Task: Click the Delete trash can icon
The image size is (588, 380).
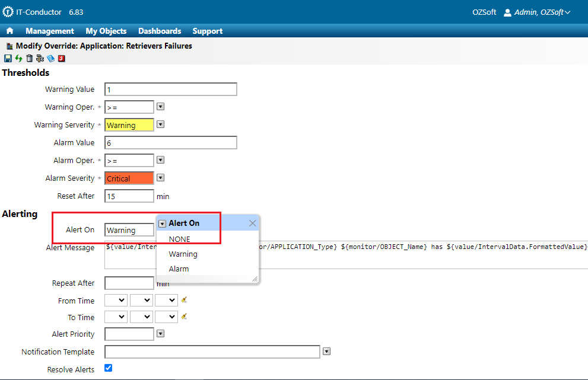Action: point(29,59)
